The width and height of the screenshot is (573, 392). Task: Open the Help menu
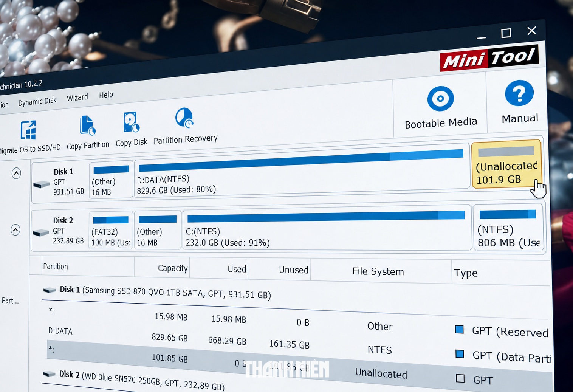106,95
